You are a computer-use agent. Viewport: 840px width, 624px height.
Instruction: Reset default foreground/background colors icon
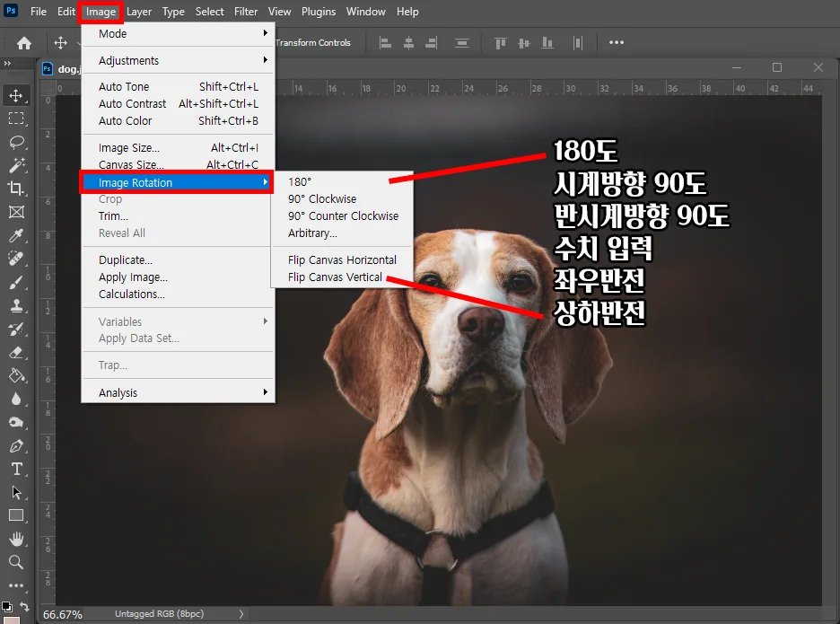[x=6, y=606]
